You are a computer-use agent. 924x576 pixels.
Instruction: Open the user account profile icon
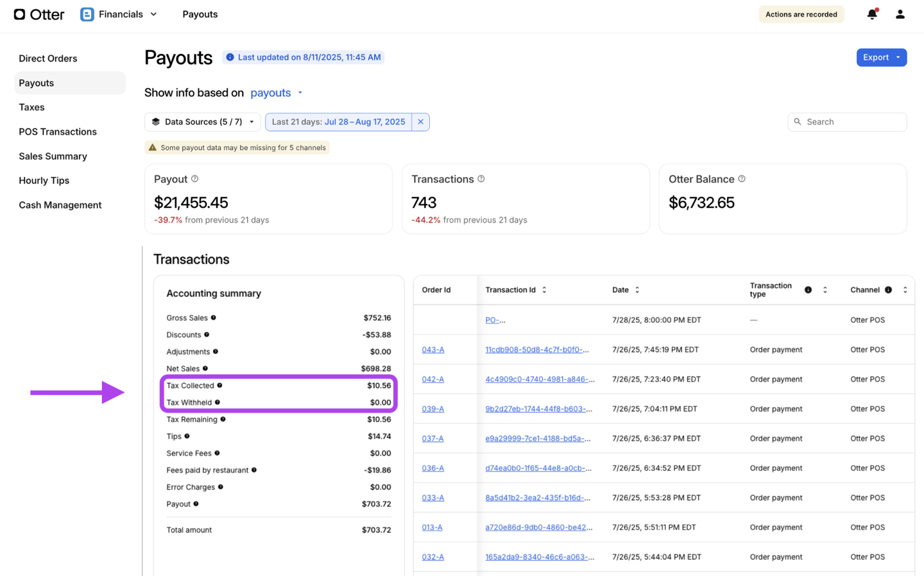pyautogui.click(x=900, y=14)
